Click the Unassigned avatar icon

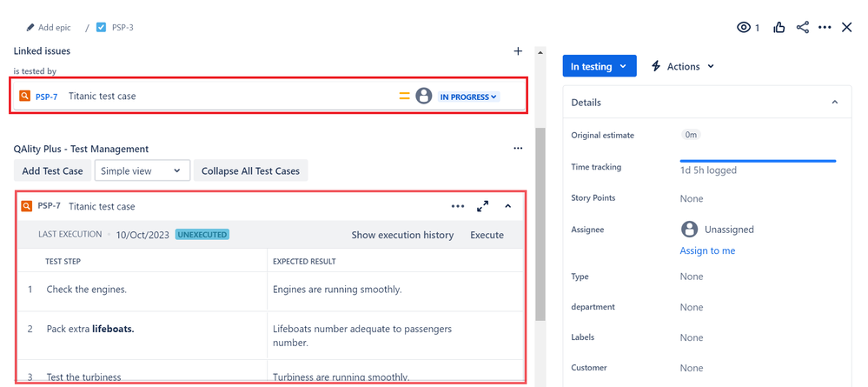click(689, 229)
